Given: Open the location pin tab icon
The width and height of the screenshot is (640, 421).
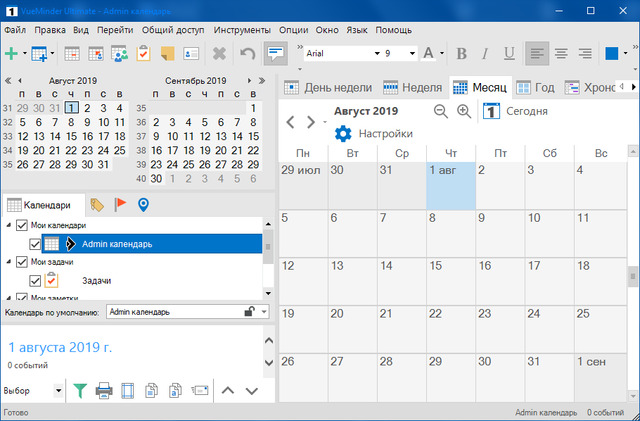Looking at the screenshot, I should (143, 204).
